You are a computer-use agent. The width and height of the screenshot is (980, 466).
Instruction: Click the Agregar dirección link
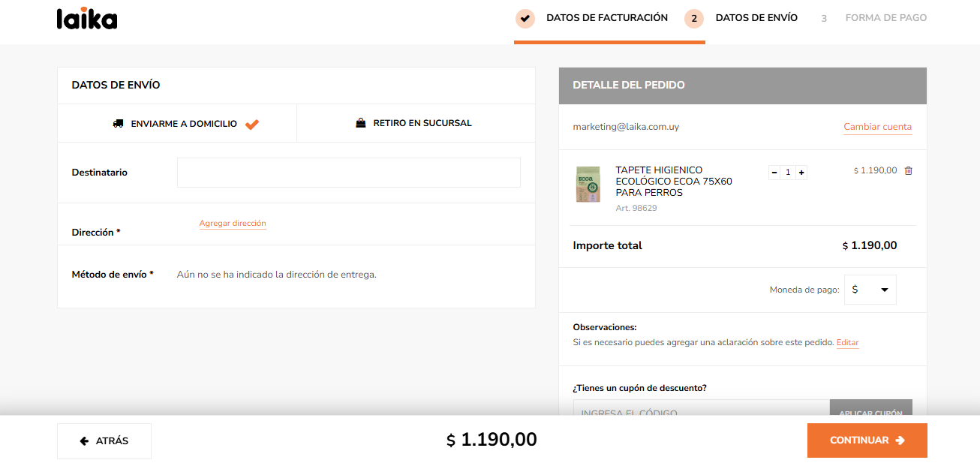point(233,224)
